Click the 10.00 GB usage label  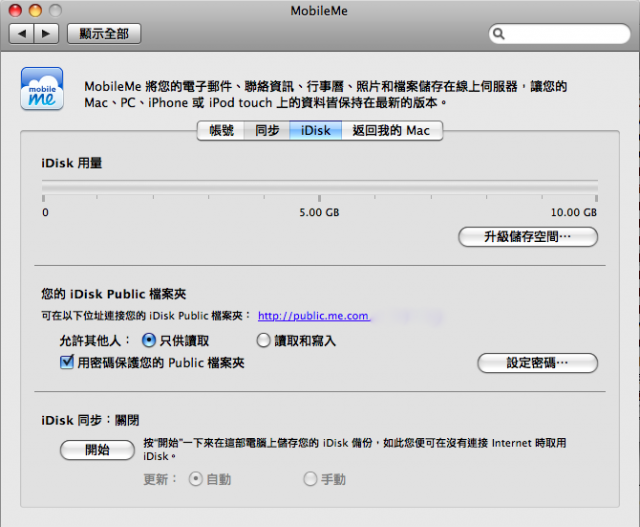pos(574,213)
